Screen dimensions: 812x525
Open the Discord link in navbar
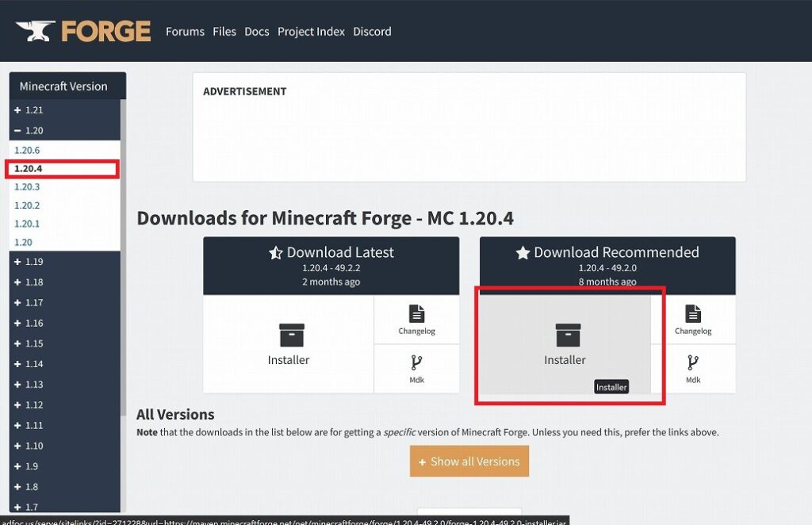point(372,32)
